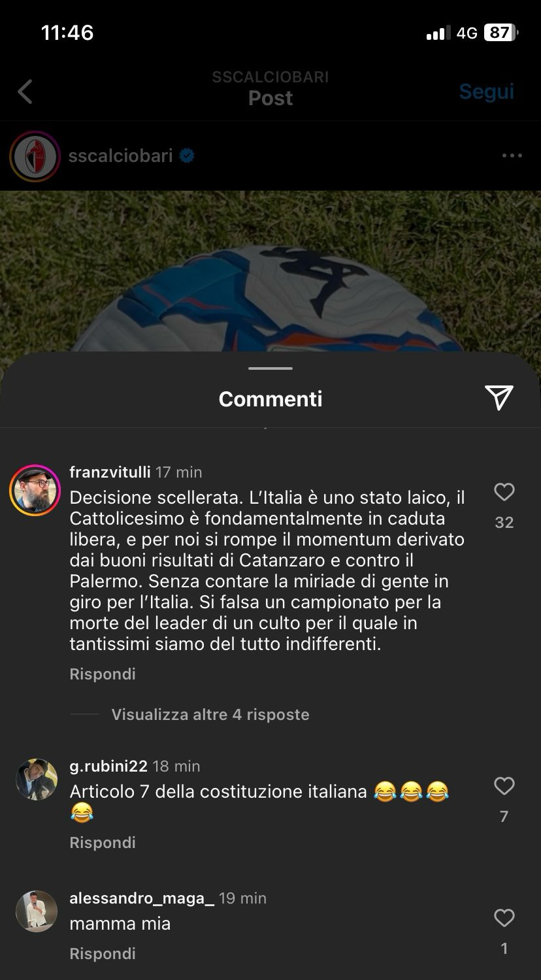Open g.rubini22's avatar

pos(37,779)
